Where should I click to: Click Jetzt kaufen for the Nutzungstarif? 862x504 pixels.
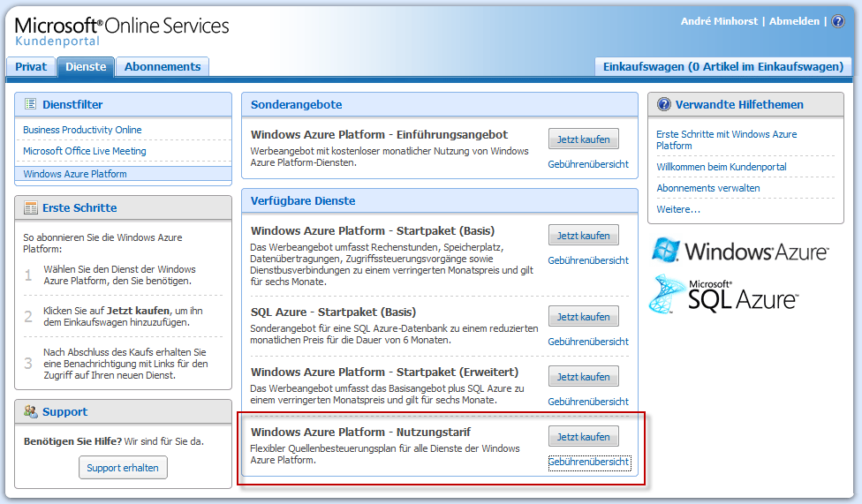[x=583, y=437]
